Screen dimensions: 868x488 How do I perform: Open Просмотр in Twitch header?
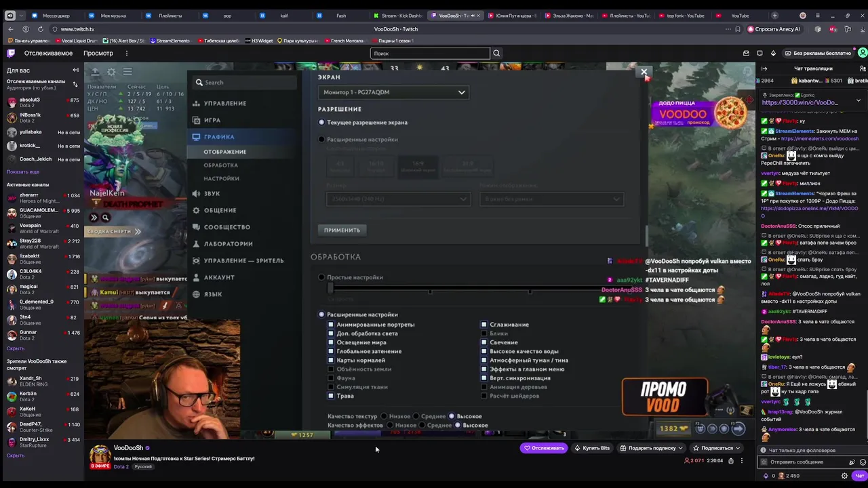point(98,53)
